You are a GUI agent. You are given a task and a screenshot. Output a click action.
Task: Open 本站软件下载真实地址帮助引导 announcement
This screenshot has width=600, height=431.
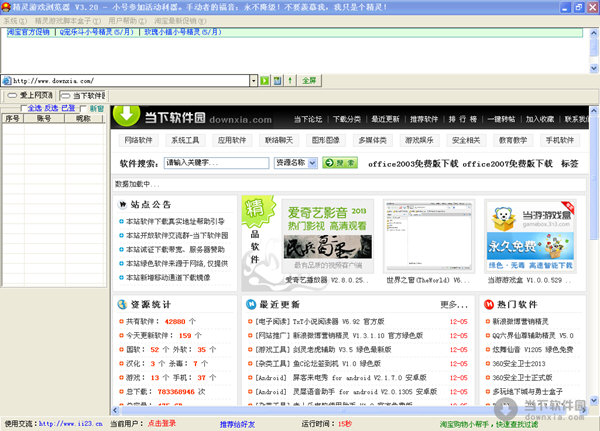click(x=175, y=221)
